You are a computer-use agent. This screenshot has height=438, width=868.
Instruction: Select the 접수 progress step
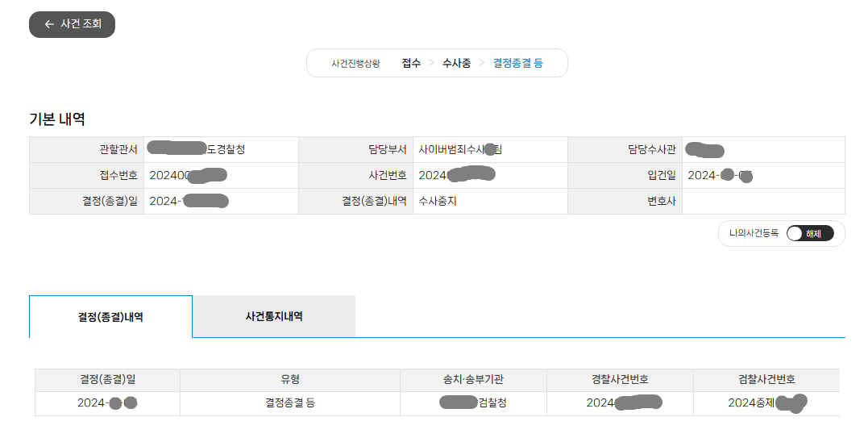click(411, 63)
